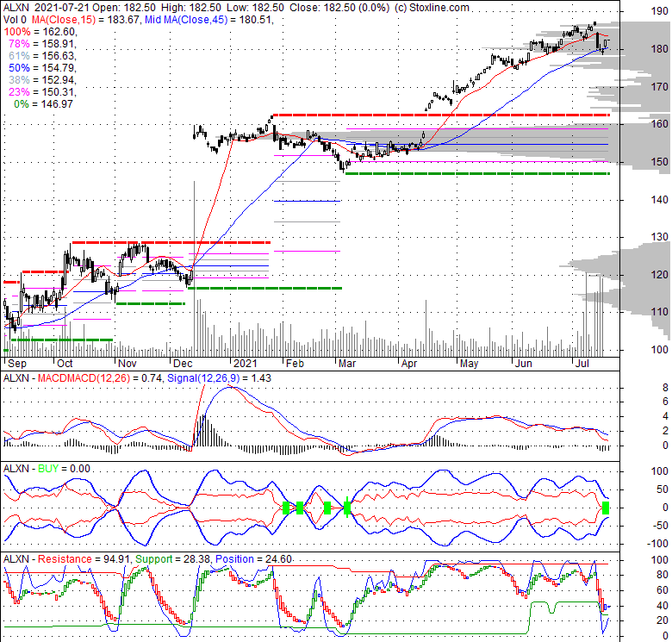Click the ALXN date and OHLC header text

(196, 8)
